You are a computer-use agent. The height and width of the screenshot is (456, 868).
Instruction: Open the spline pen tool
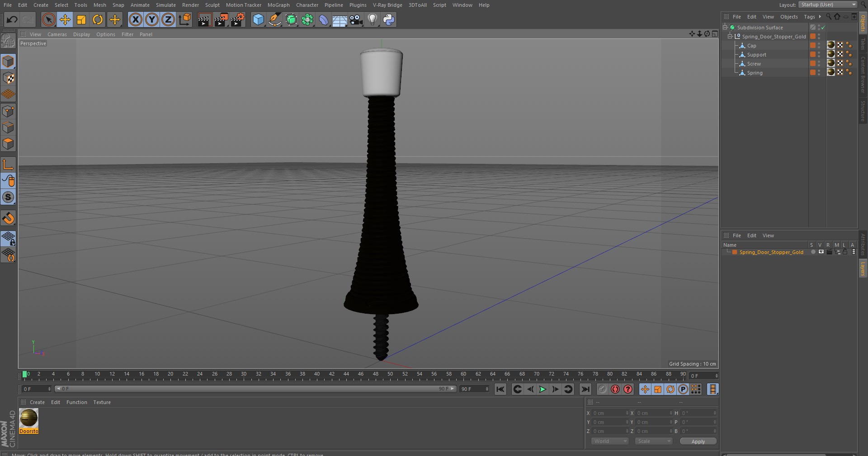click(x=274, y=19)
